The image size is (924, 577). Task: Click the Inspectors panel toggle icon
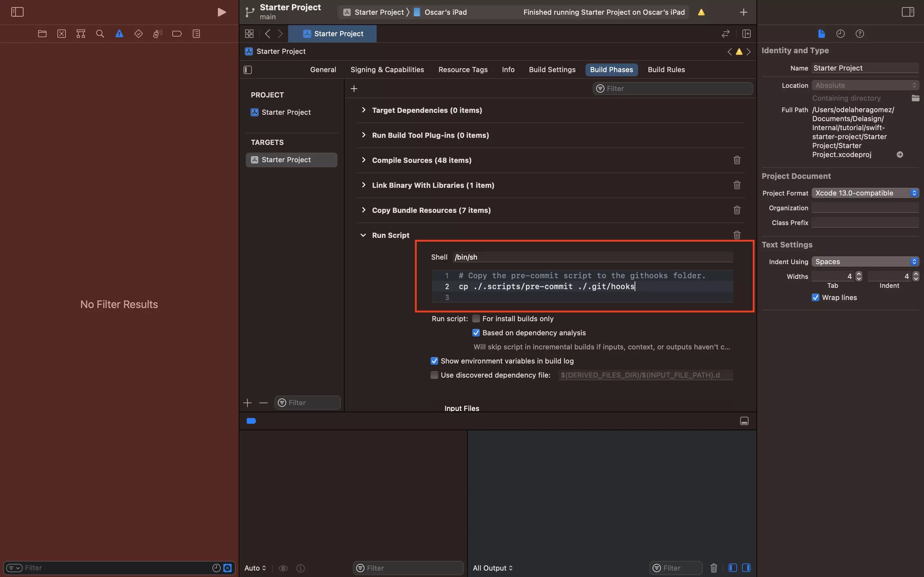[908, 12]
